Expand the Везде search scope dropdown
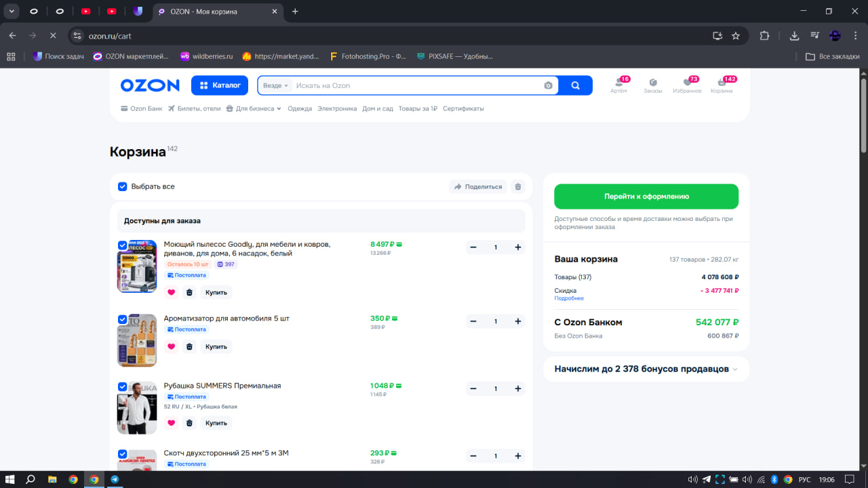Screen dimensions: 868x488 click(276, 85)
